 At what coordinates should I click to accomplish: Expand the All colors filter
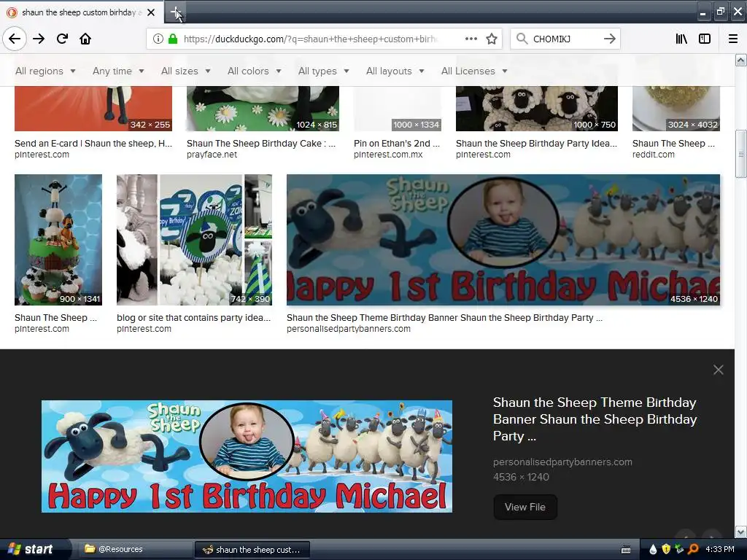tap(254, 71)
